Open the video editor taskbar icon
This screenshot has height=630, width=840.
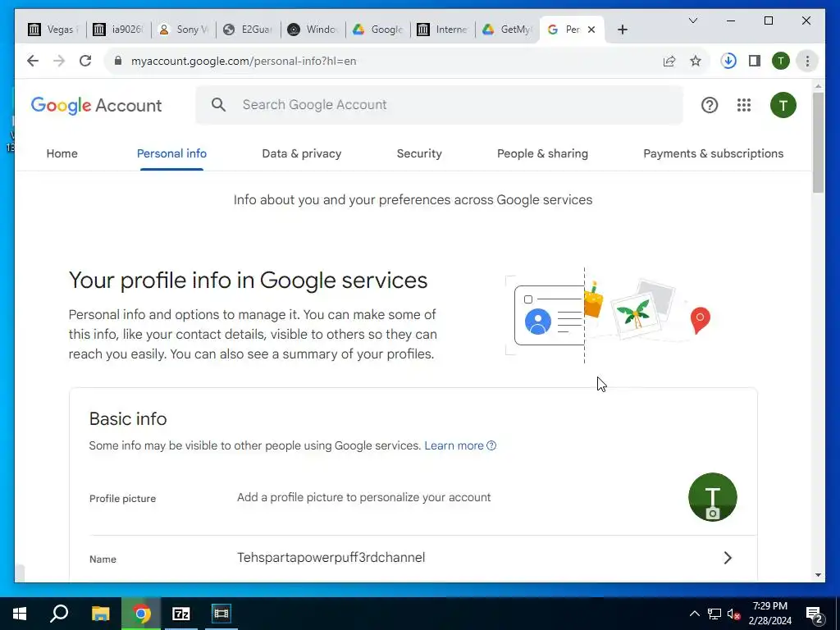[221, 614]
